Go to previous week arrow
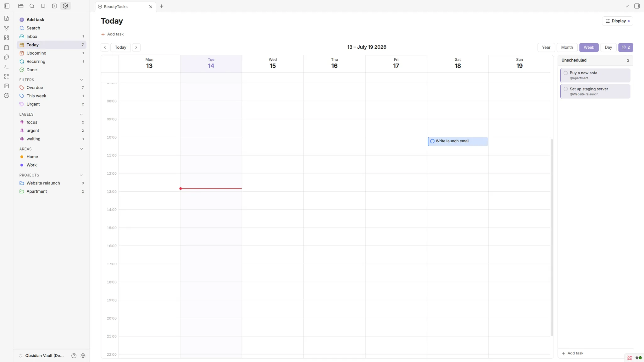Viewport: 644px width, 362px height. 105,47
